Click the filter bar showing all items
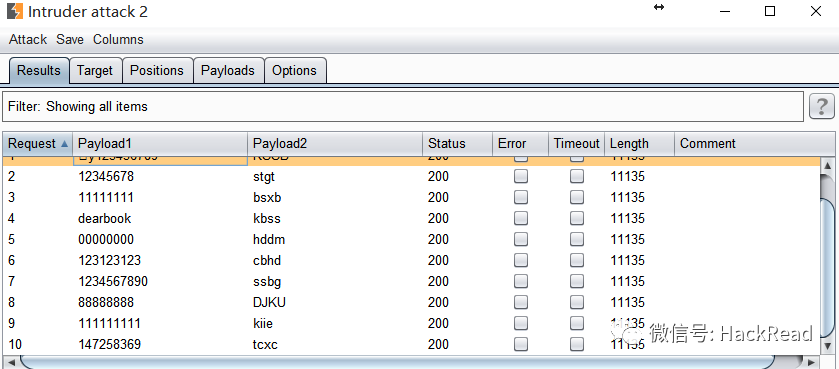 (x=403, y=106)
